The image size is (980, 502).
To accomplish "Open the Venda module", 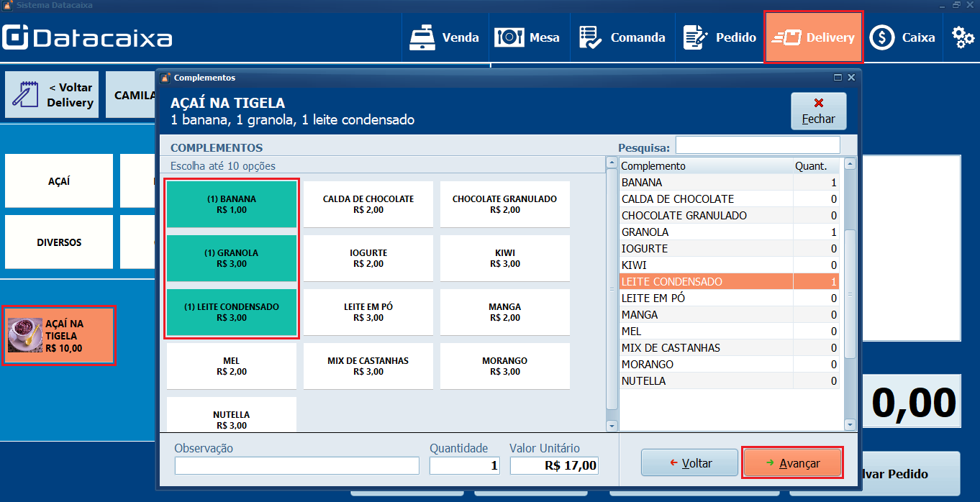I will [x=445, y=37].
